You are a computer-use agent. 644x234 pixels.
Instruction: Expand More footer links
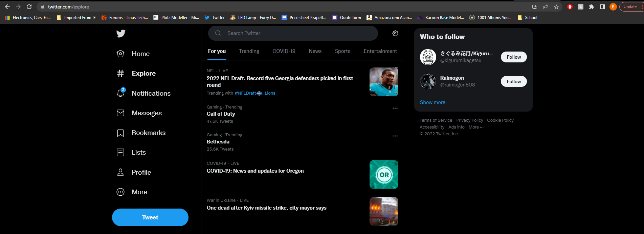476,127
